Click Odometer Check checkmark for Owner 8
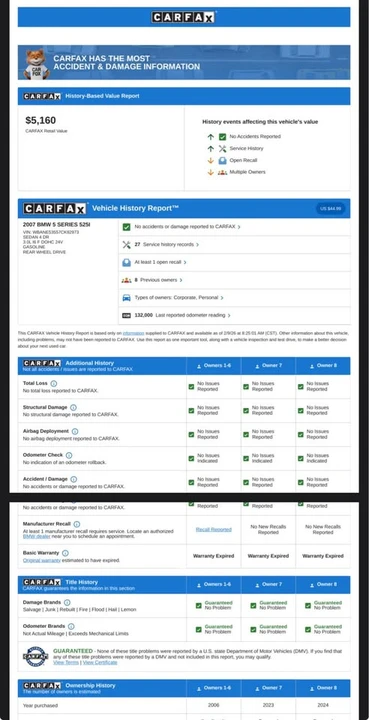 (300, 458)
